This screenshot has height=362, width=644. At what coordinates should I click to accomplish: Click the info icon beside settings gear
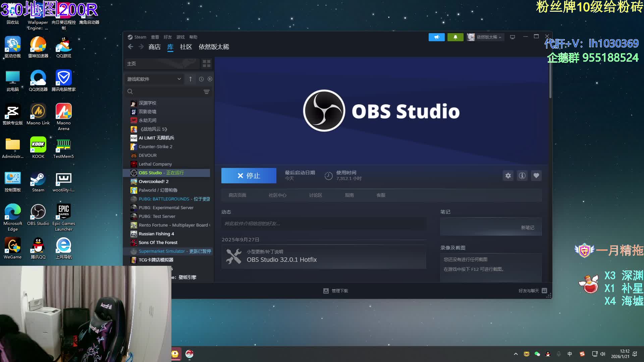click(522, 176)
